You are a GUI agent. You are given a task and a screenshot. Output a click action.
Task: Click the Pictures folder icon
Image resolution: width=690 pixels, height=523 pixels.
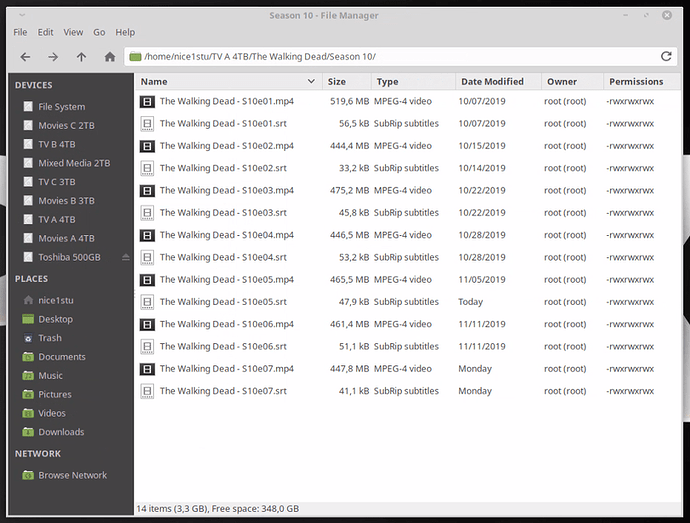click(28, 394)
